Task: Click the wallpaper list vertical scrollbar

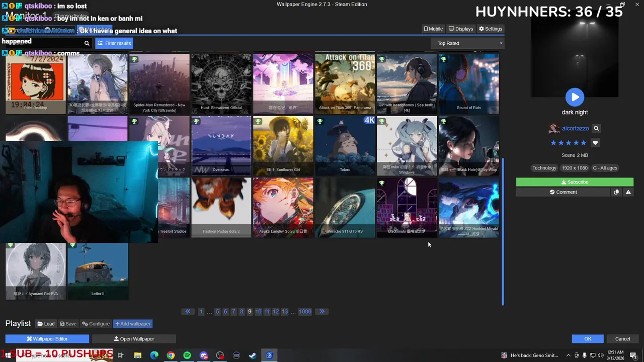Action: tap(503, 232)
